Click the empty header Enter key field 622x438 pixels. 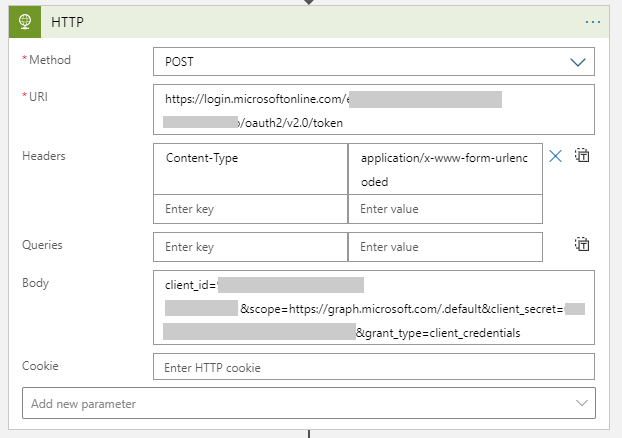(250, 209)
